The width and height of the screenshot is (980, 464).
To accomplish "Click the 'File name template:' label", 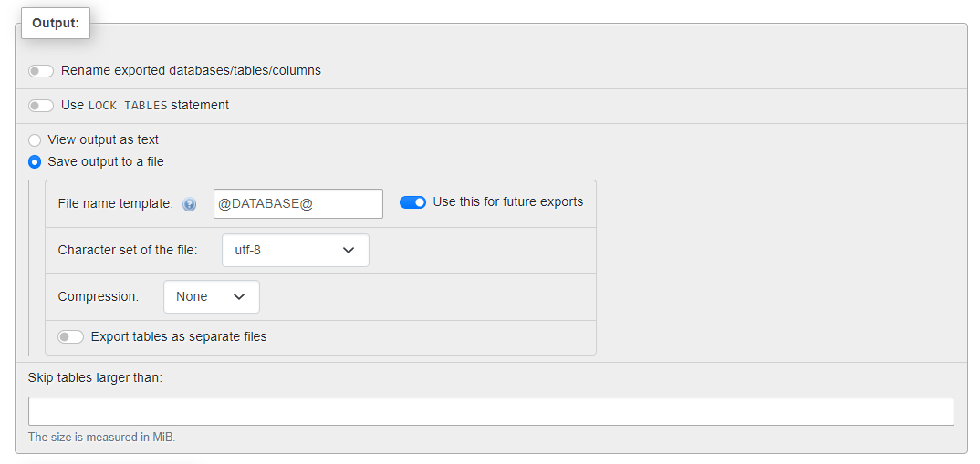I will 116,203.
